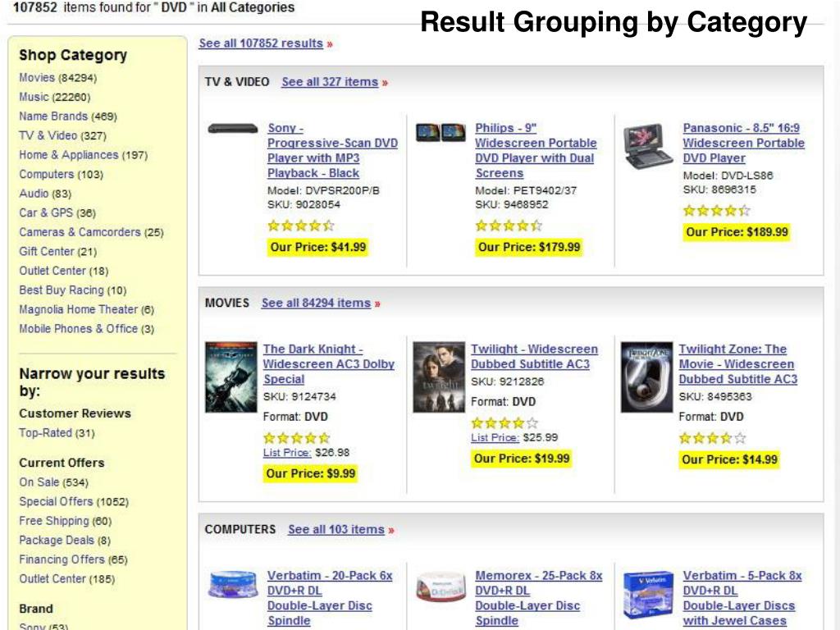
Task: Select Best Buy Racing category
Action: point(72,290)
